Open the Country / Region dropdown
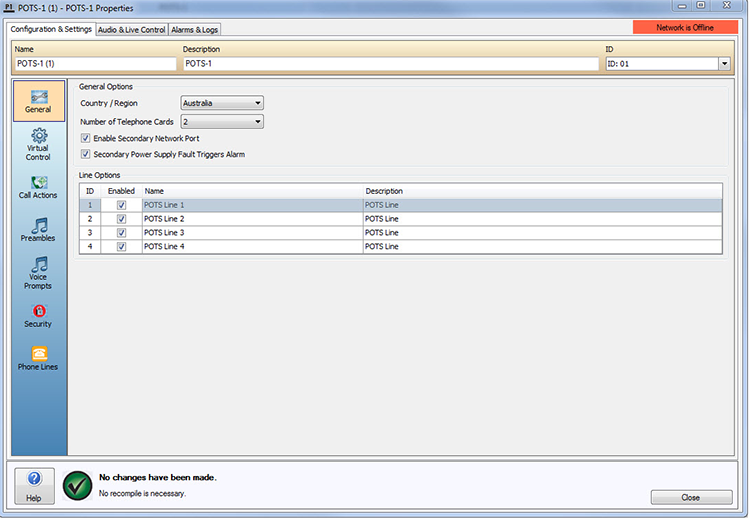 [x=222, y=103]
